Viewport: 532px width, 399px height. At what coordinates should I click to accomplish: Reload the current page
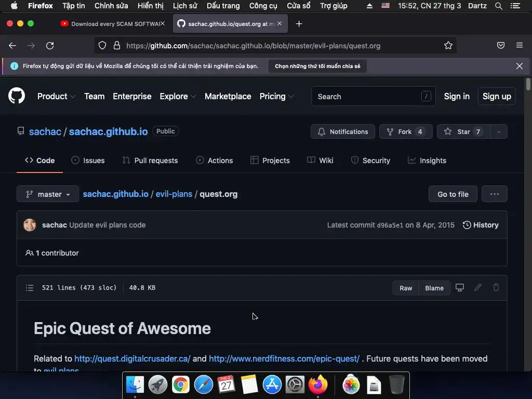point(50,46)
